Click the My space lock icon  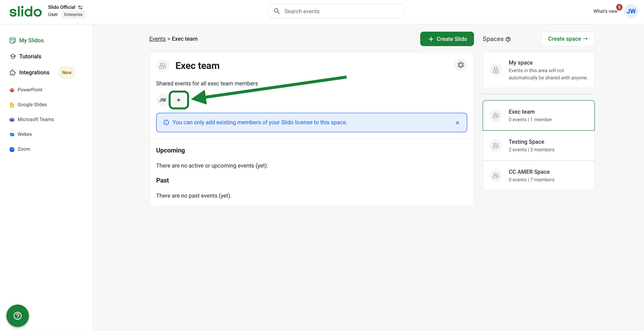(495, 70)
